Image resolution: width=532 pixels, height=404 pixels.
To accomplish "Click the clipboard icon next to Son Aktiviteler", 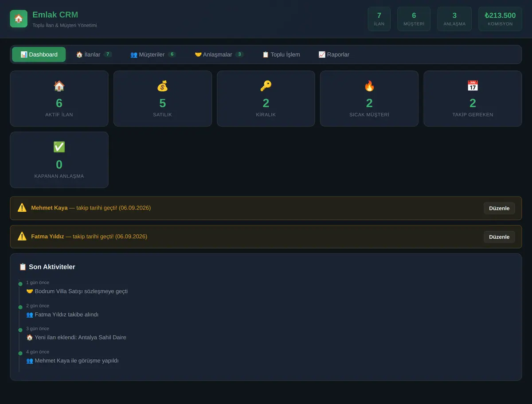I will click(23, 267).
